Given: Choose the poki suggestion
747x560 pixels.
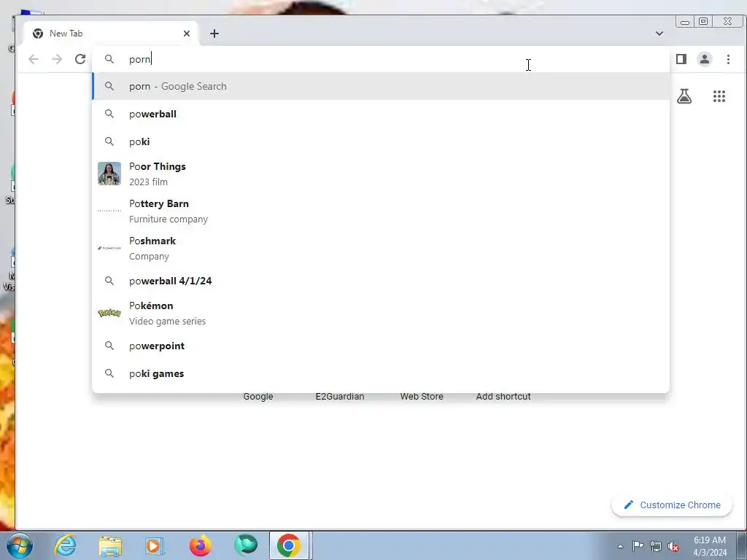Looking at the screenshot, I should coord(381,141).
